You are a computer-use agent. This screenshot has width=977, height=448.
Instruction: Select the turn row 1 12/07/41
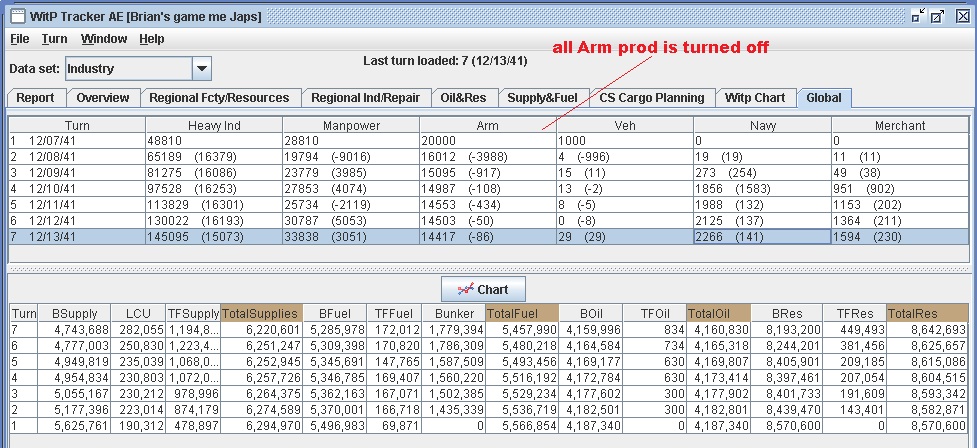click(x=488, y=141)
